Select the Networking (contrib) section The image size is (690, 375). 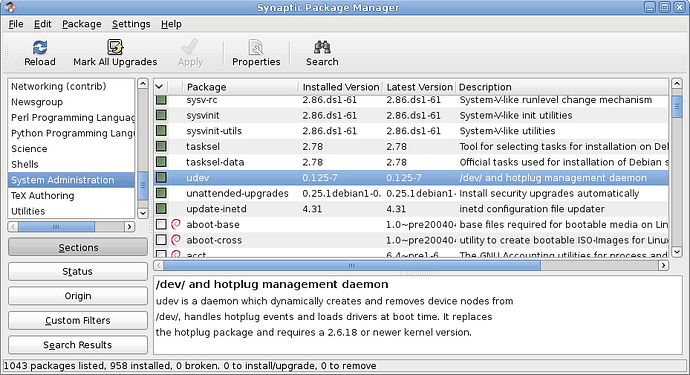coord(71,86)
